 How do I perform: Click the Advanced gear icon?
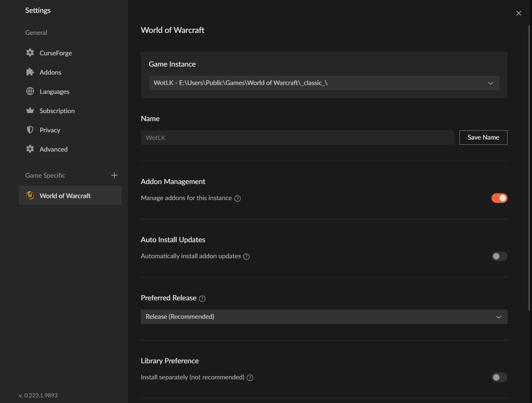[x=30, y=149]
